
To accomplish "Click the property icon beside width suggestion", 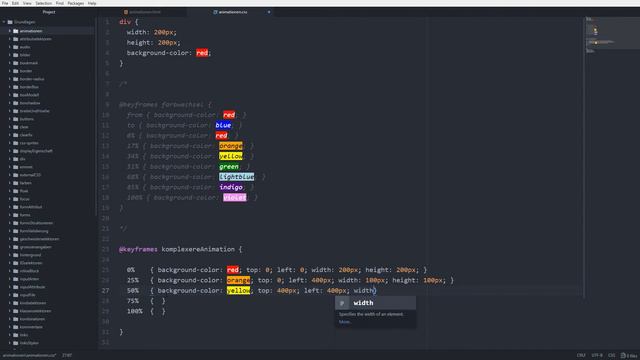I will [342, 303].
